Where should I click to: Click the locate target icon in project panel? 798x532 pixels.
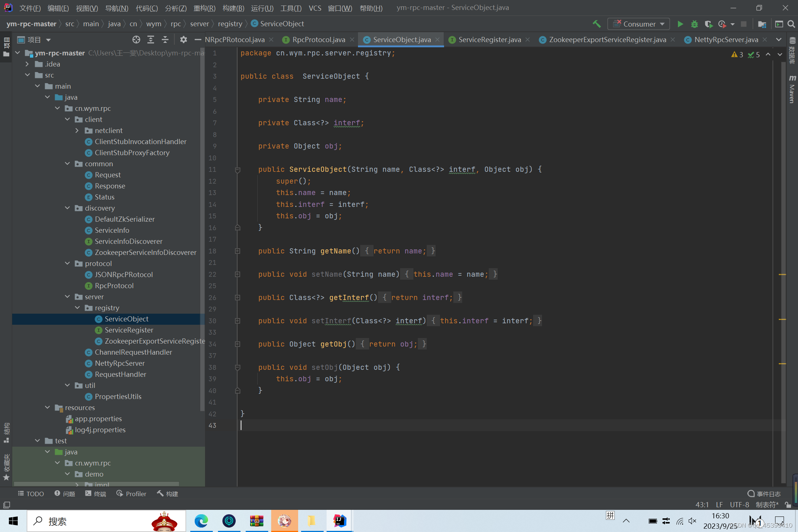tap(136, 40)
